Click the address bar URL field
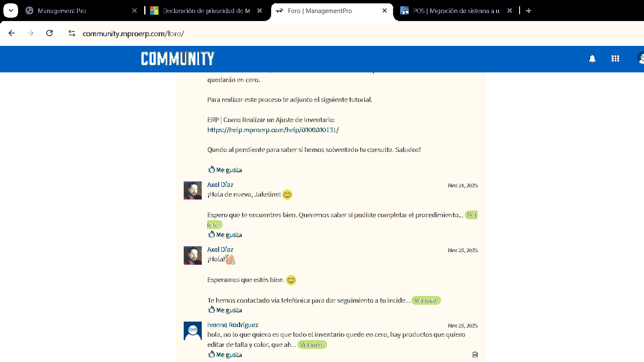Image resolution: width=644 pixels, height=362 pixels. pos(252,34)
